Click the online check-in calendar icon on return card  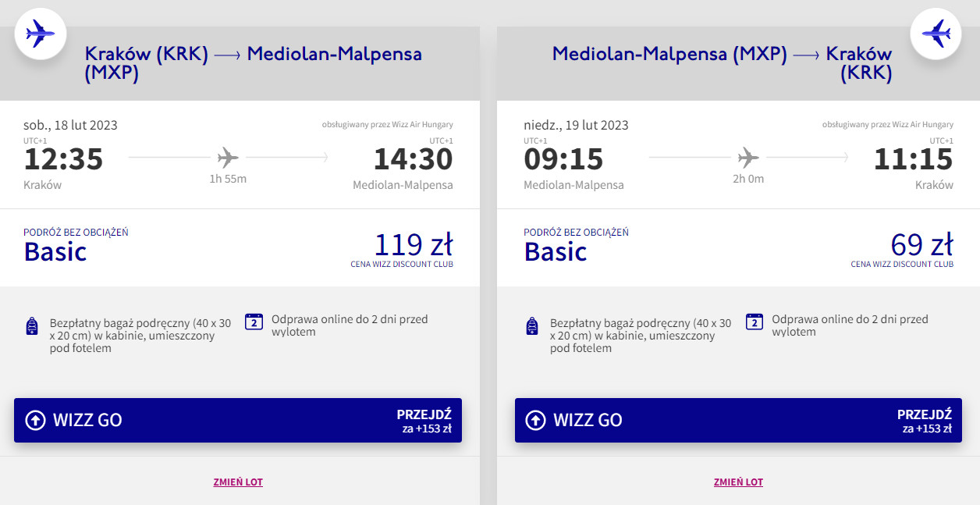click(x=755, y=322)
